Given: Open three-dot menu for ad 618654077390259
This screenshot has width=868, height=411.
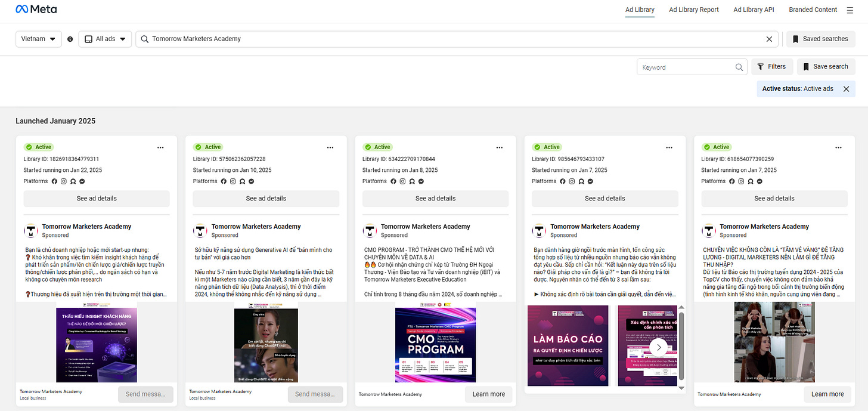Looking at the screenshot, I should [838, 147].
